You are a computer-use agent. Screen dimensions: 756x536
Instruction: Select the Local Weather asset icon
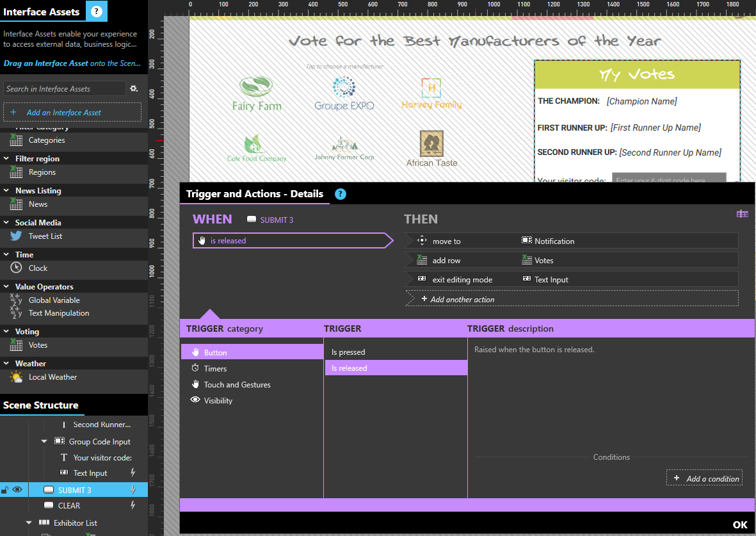16,377
